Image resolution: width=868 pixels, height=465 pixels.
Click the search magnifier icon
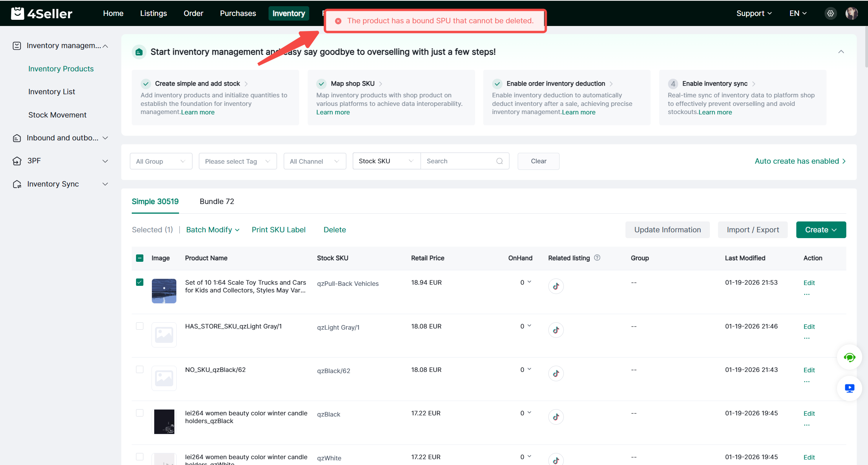(x=499, y=161)
